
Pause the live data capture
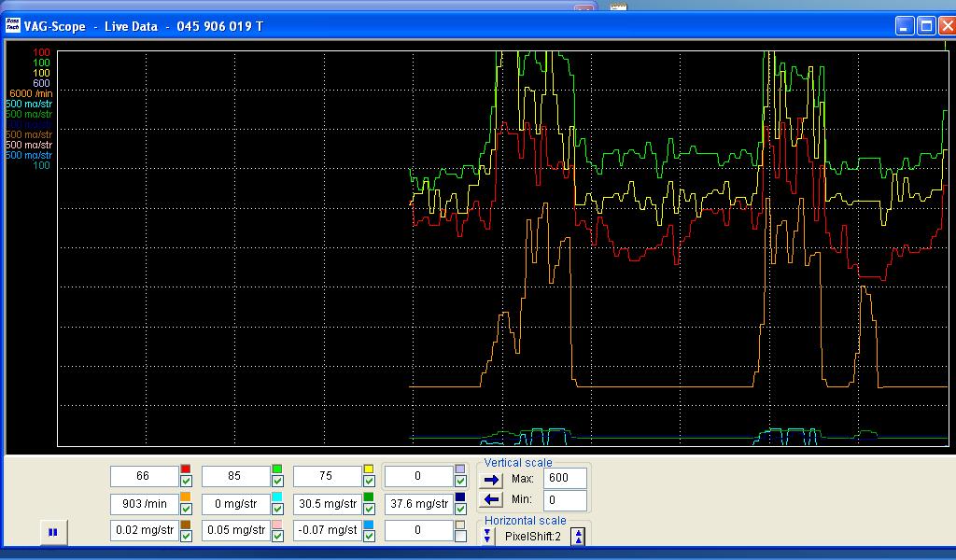(53, 532)
